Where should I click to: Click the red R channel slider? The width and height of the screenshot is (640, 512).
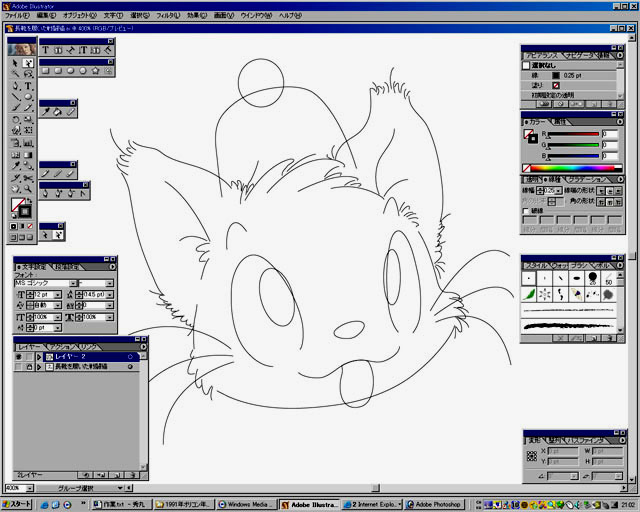tap(573, 134)
